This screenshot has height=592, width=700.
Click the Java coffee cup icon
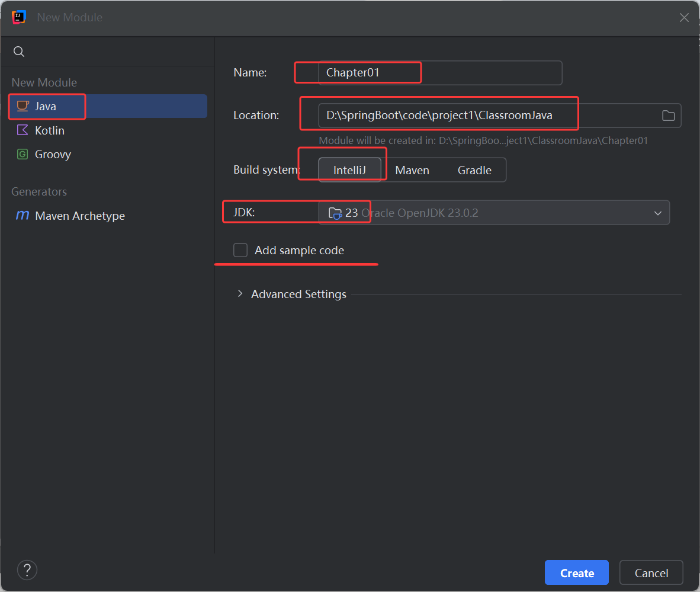point(23,106)
